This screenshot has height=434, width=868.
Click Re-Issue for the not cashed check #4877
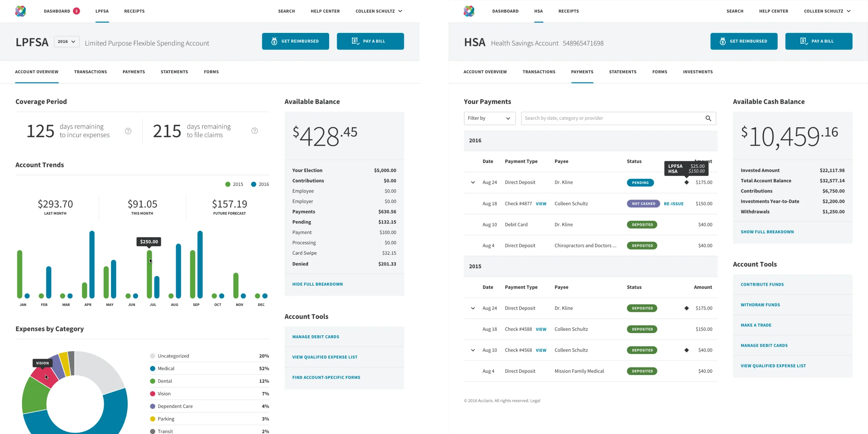673,204
